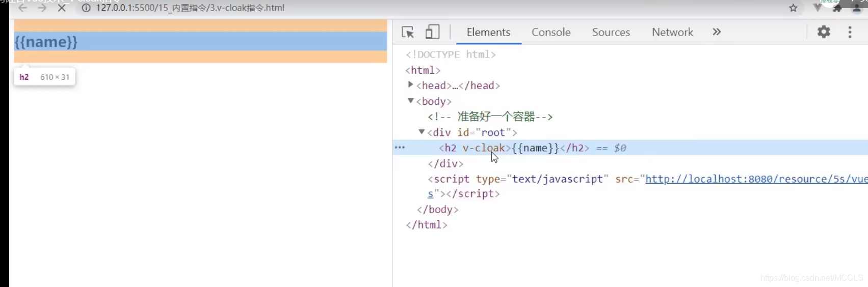The height and width of the screenshot is (287, 868).
Task: Select the 准备好一个容器 comment line
Action: point(490,117)
